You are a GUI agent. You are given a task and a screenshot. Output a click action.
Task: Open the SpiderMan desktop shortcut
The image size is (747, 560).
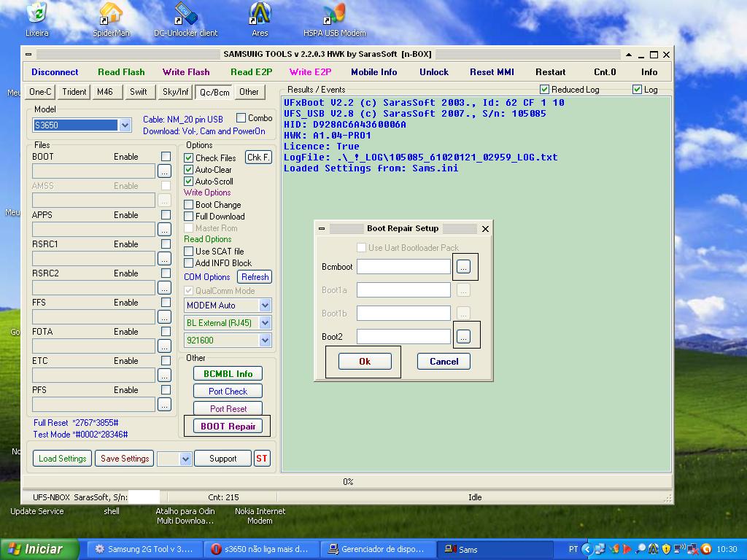point(111,19)
